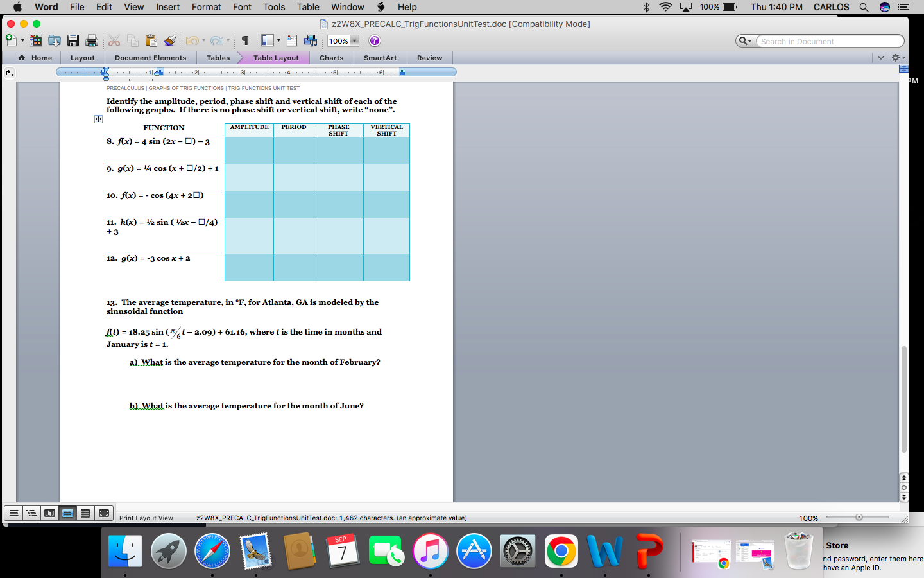Click the Save icon
Screen dimensions: 924x578
pos(73,40)
